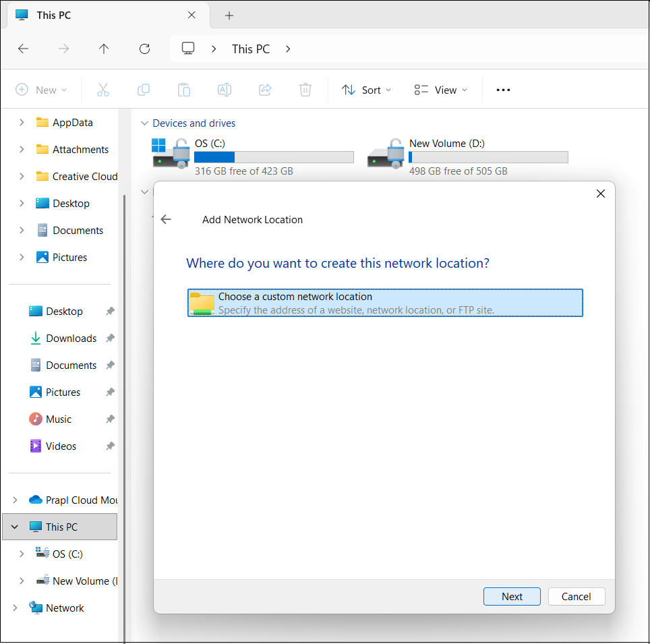
Task: Go up one folder level
Action: click(104, 49)
